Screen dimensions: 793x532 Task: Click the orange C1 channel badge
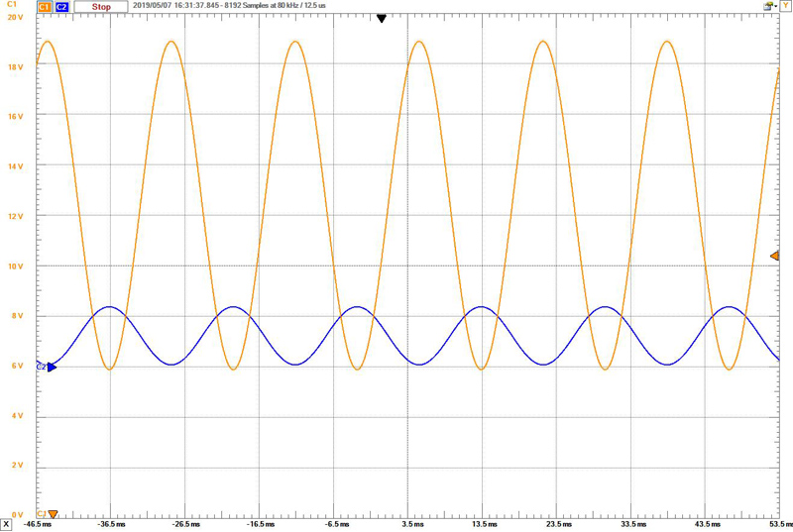44,6
